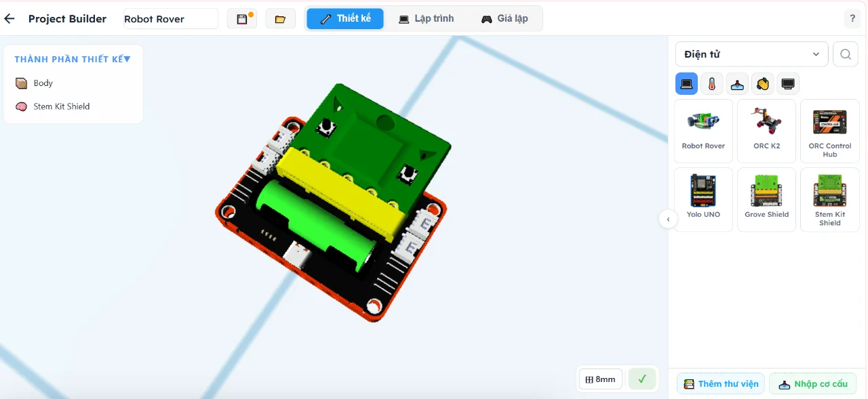Add the Grove Shield component

(766, 199)
